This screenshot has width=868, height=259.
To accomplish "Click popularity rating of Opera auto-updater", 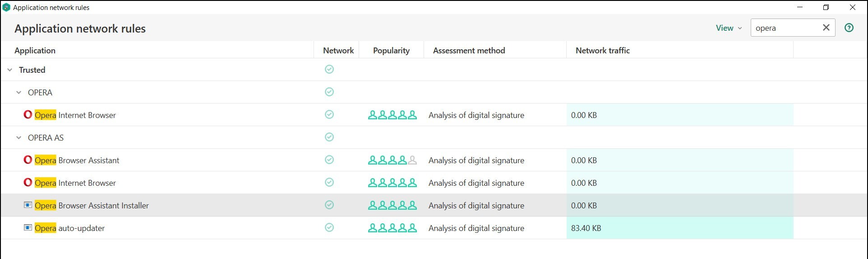I will pyautogui.click(x=392, y=228).
